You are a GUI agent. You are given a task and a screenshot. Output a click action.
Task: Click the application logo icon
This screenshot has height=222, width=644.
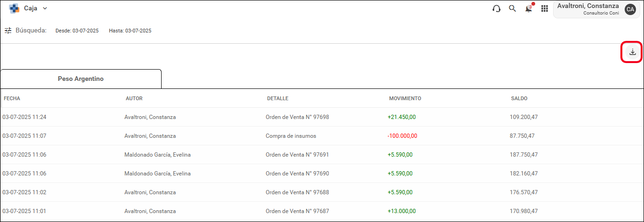[14, 8]
